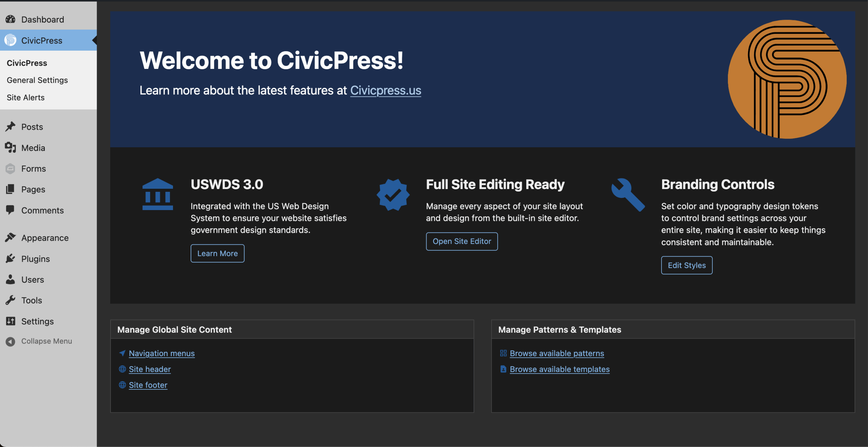This screenshot has height=447, width=868.
Task: Click the globe icon beside Site header
Action: pos(122,369)
